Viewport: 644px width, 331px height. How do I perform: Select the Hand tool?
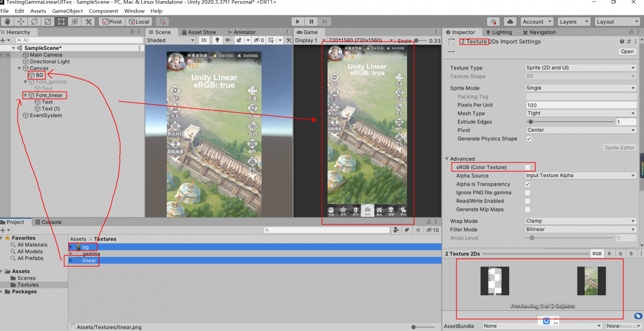point(7,22)
